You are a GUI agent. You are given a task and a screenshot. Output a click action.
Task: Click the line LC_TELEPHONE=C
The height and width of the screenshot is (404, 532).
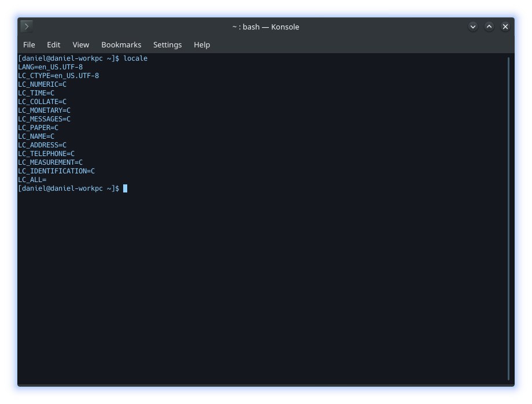coord(46,154)
